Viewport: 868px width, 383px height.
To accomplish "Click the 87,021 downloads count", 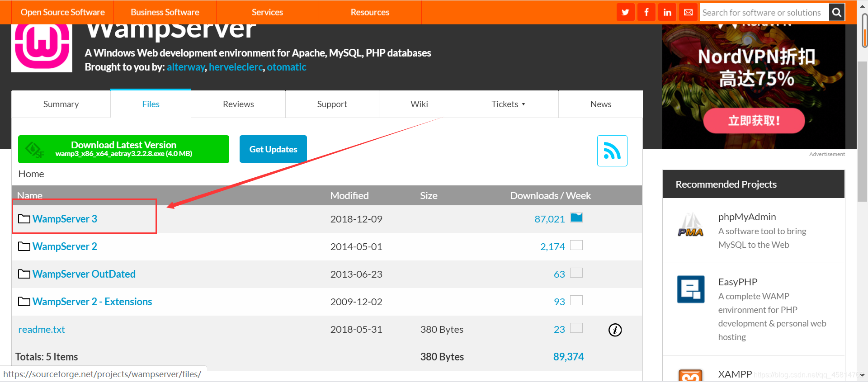I will [x=550, y=219].
